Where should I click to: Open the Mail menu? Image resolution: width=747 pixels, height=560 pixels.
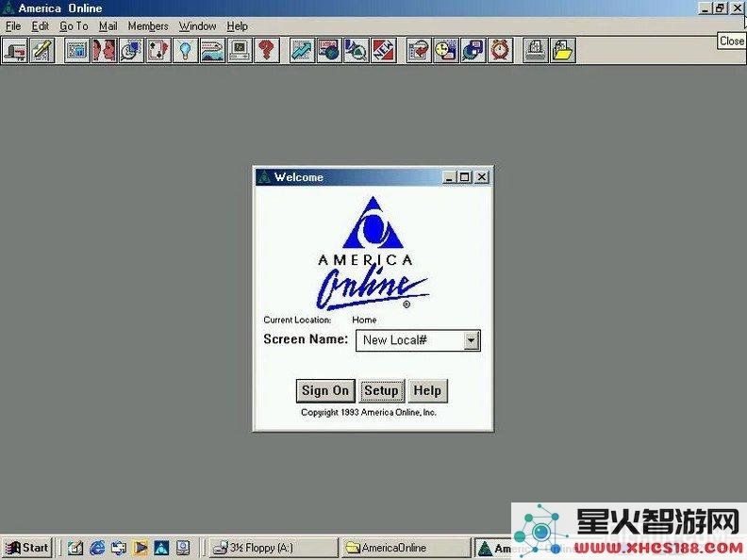pos(108,26)
